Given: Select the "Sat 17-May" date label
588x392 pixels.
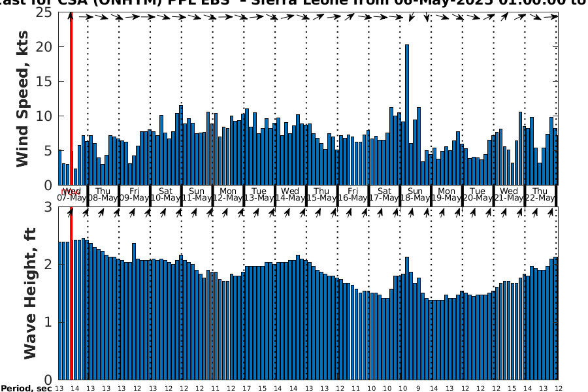Looking at the screenshot, I should tap(384, 194).
